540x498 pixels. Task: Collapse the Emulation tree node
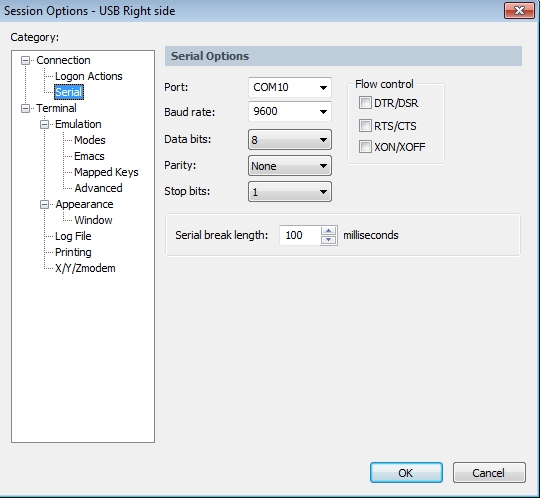pos(44,124)
